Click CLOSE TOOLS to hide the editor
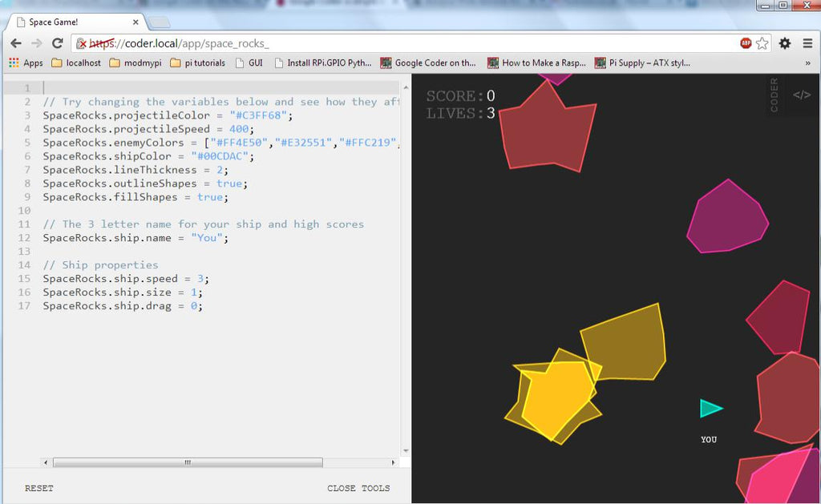The image size is (821, 504). [358, 488]
